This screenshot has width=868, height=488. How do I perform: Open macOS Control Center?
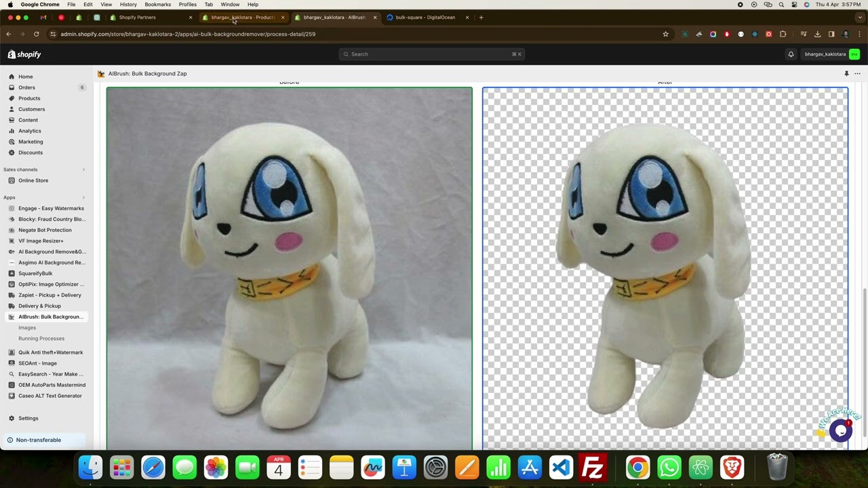794,4
